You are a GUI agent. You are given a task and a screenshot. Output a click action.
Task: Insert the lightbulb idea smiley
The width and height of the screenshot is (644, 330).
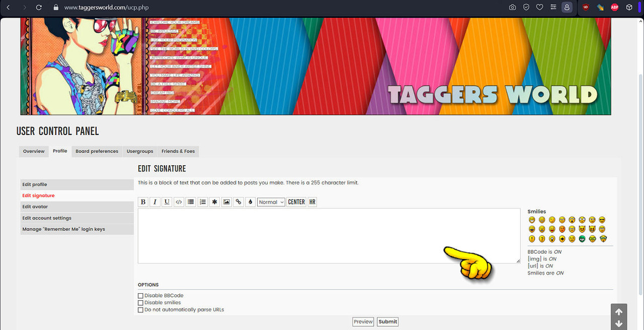[552, 239]
